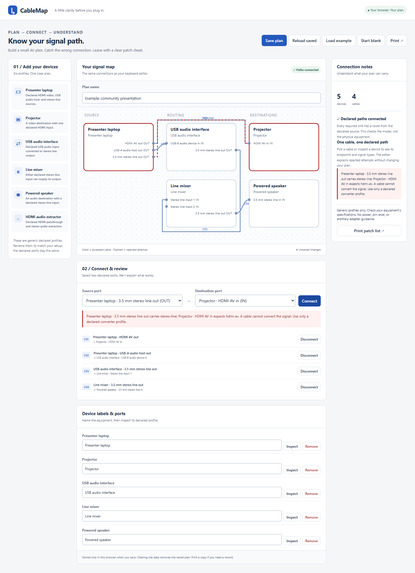Click Projector HDMI AV in port dot
Image resolution: width=415 pixels, height=573 pixels.
[x=250, y=143]
